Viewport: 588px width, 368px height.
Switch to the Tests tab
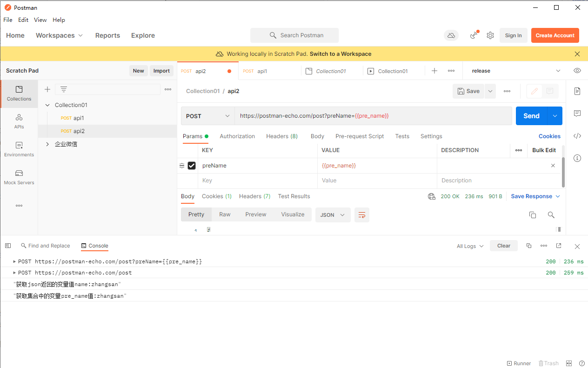pos(402,136)
